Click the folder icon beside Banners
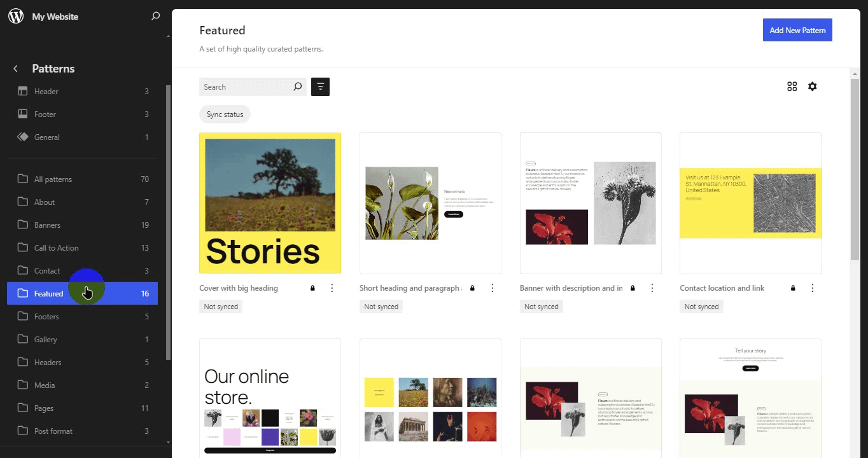The height and width of the screenshot is (458, 868). click(23, 225)
